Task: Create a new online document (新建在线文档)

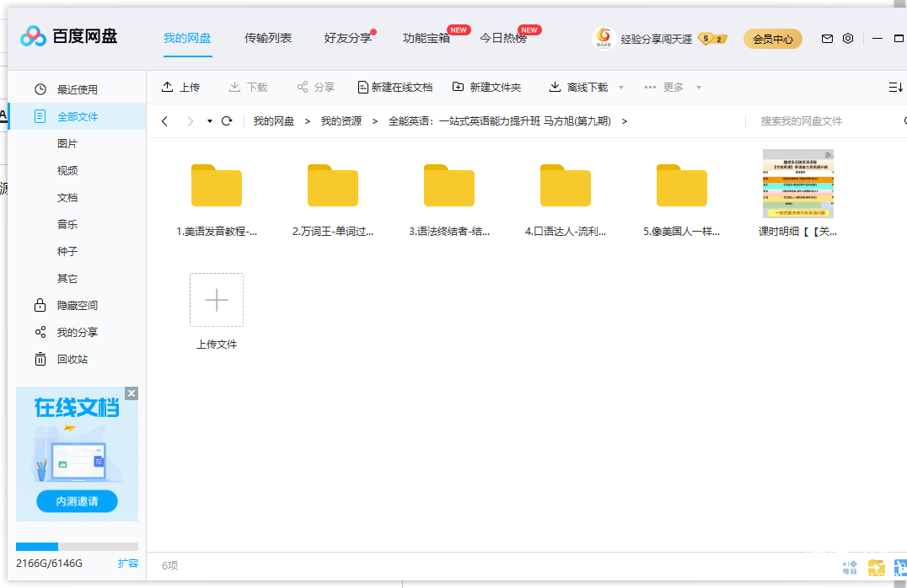Action: point(394,87)
